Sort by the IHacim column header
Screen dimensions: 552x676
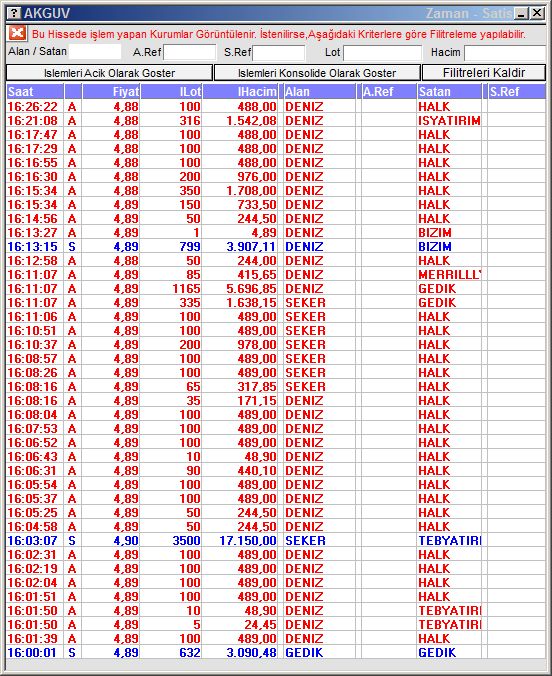tap(240, 92)
